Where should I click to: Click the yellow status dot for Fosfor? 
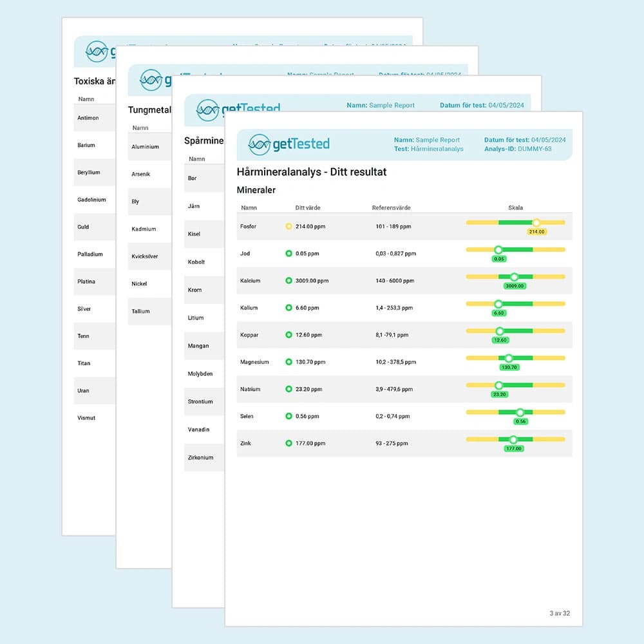click(x=289, y=227)
